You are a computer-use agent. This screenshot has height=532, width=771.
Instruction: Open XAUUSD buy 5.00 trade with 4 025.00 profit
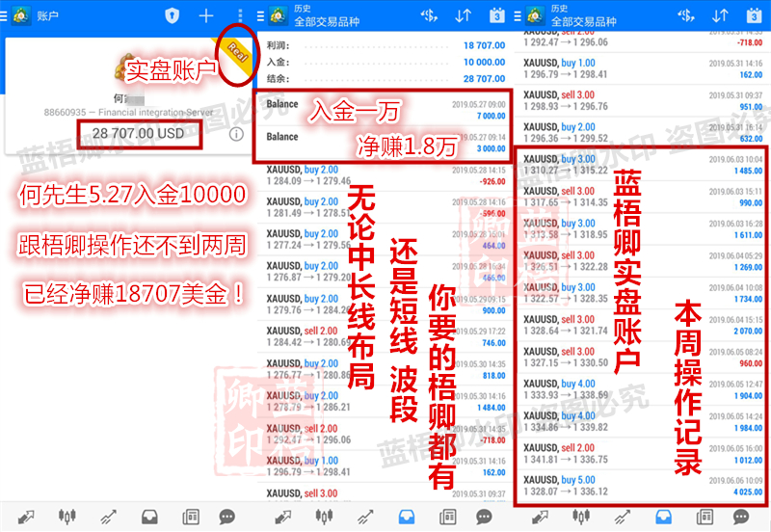642,486
